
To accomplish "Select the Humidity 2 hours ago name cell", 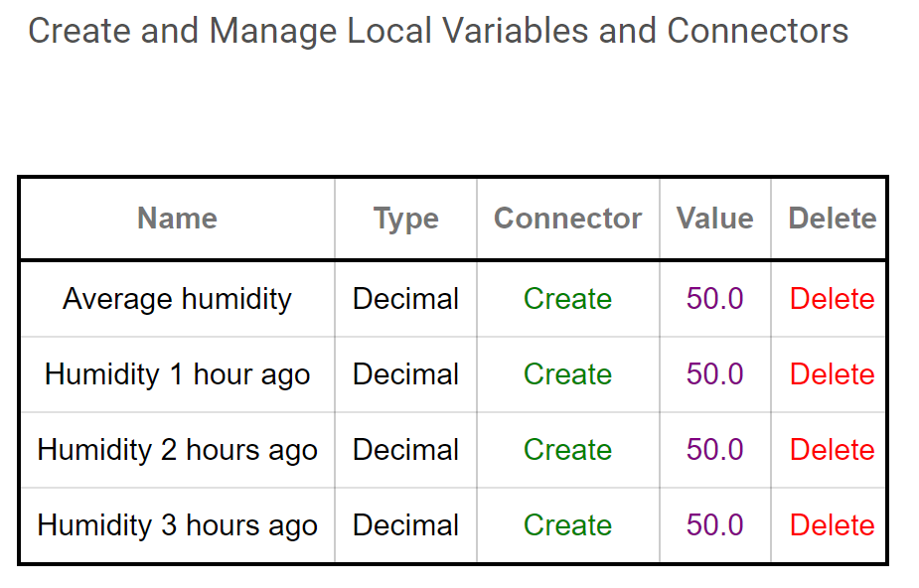I will click(177, 450).
